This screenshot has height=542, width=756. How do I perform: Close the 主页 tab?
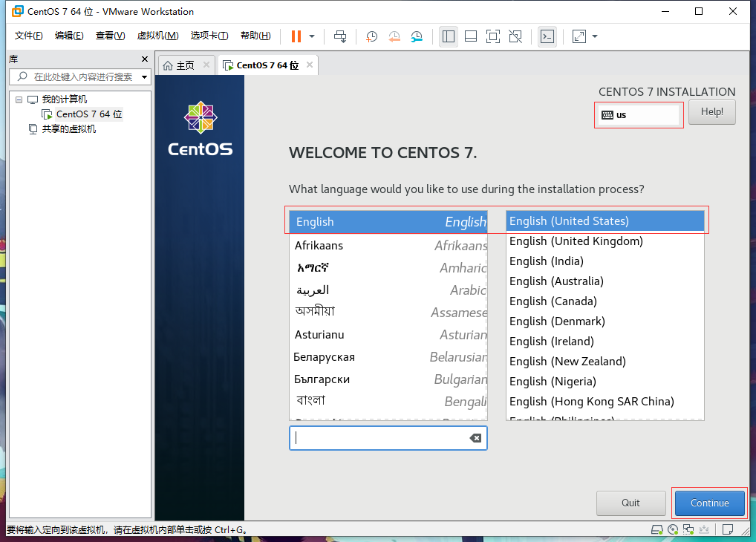pyautogui.click(x=206, y=65)
